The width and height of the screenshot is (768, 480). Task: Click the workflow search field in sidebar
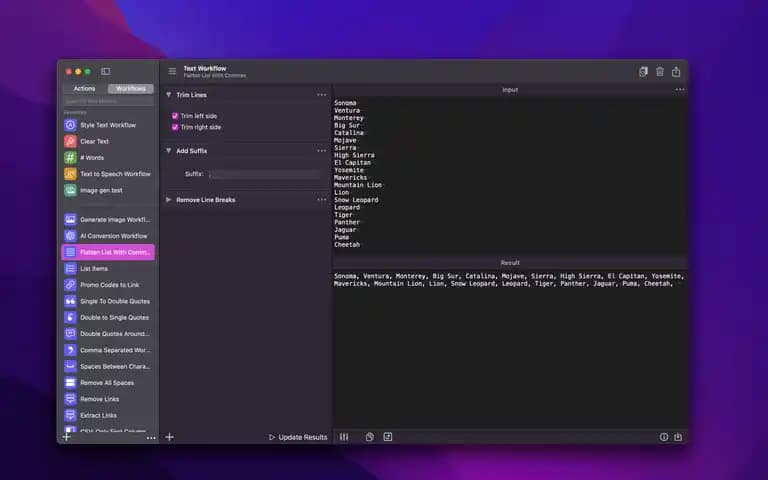108,101
